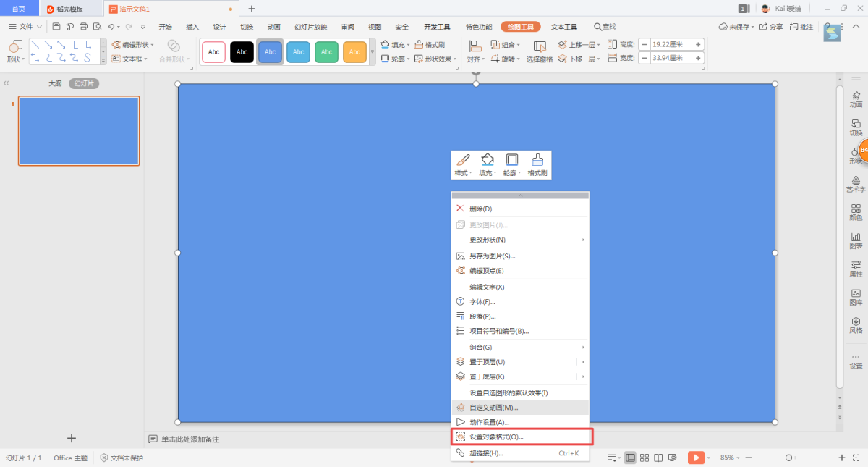Open the animation (动画) side panel icon
868x467 pixels.
[856, 98]
